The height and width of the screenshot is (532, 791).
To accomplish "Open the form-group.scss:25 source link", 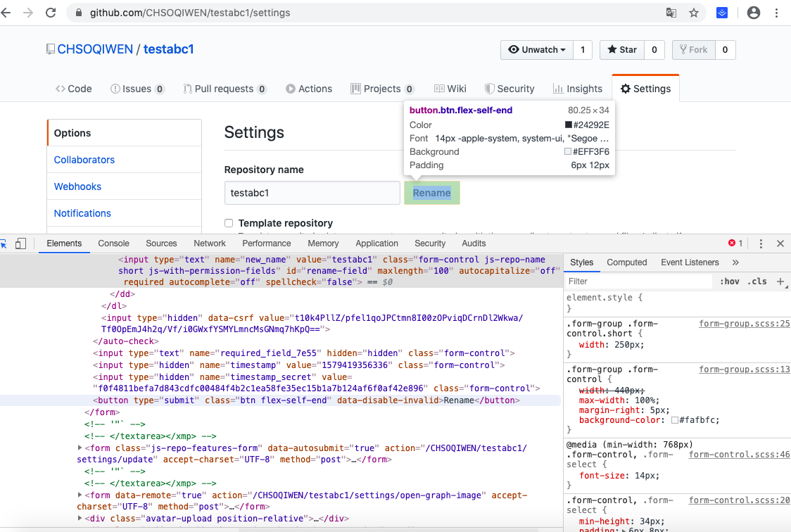I will (744, 324).
